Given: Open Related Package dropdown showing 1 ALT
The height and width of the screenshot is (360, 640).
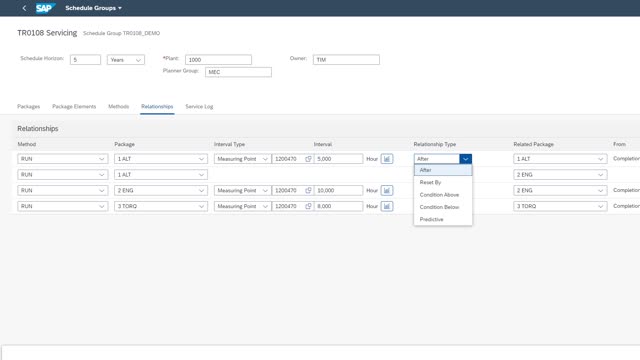Looking at the screenshot, I should pos(560,159).
